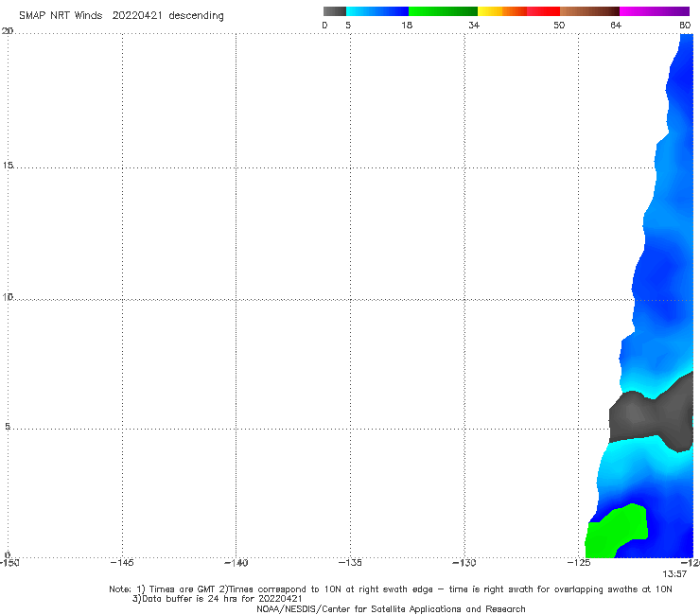
Task: Click the magenta 64-80 segment of the color bar
Action: tap(655, 11)
